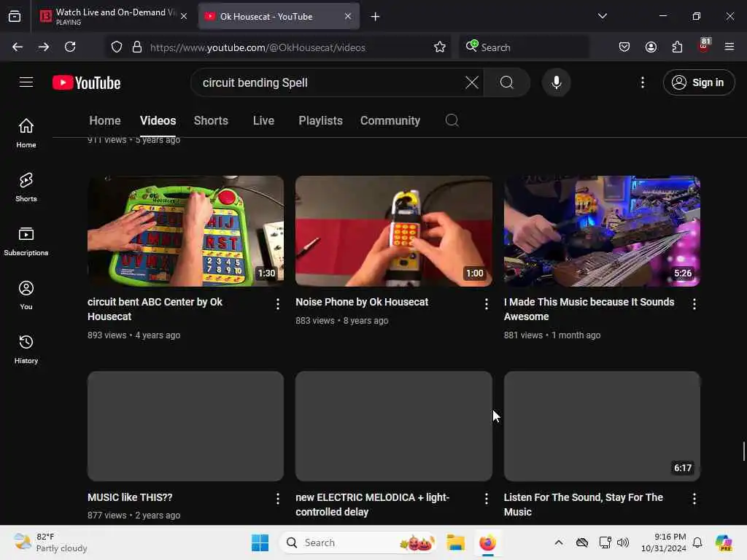The height and width of the screenshot is (560, 747).
Task: Open the circuit bent ABC Center video title
Action: pyautogui.click(x=155, y=309)
